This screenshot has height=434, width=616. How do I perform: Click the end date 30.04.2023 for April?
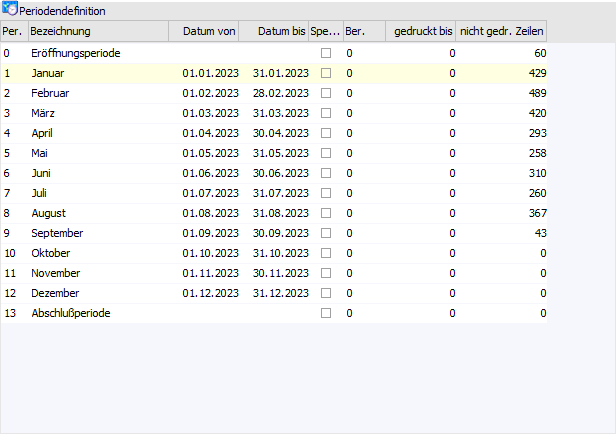tap(277, 133)
